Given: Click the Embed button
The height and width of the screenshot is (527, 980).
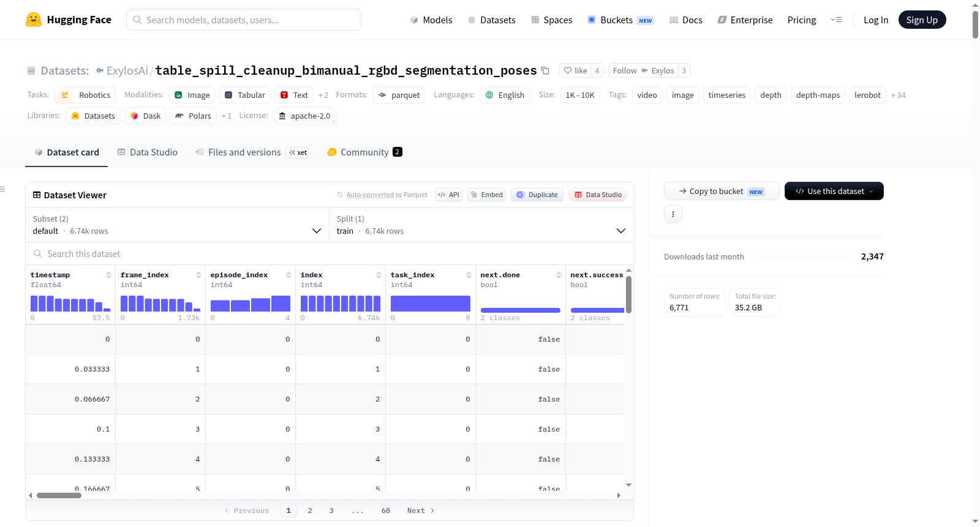Looking at the screenshot, I should tap(486, 195).
